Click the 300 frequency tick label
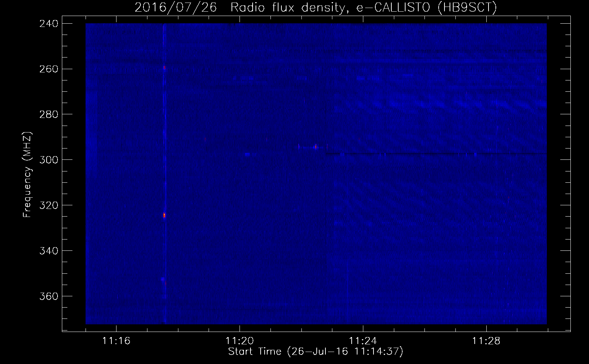589x364 pixels. (48, 160)
